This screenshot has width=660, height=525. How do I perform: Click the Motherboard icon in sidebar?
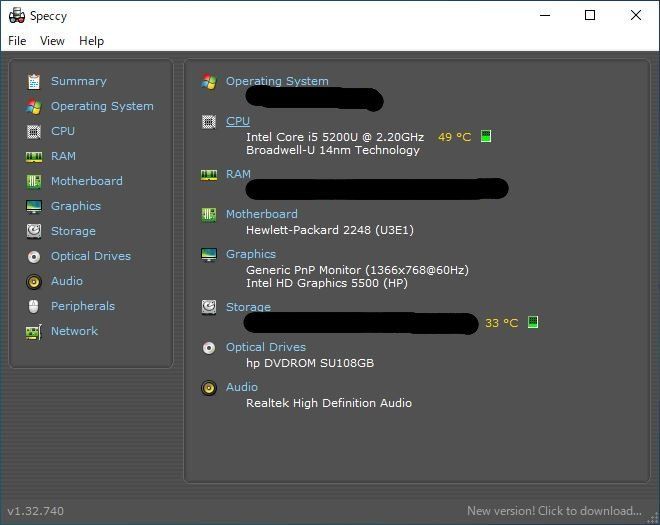34,182
